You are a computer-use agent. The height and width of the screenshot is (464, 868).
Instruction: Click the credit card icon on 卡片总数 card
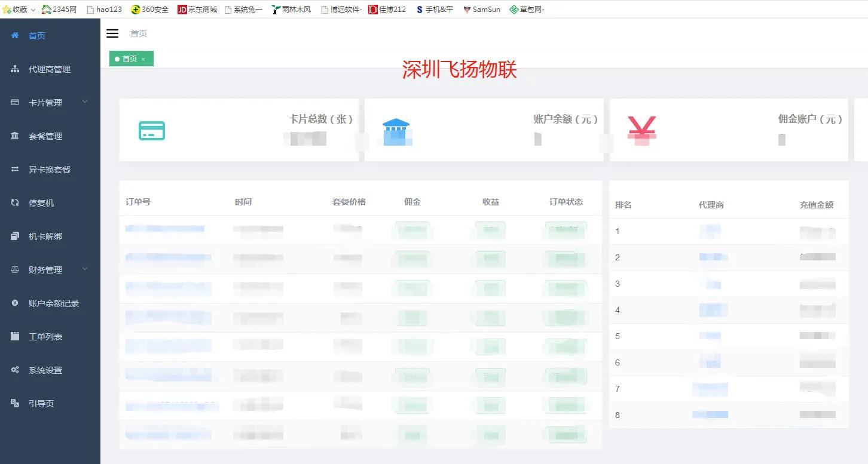click(x=152, y=130)
